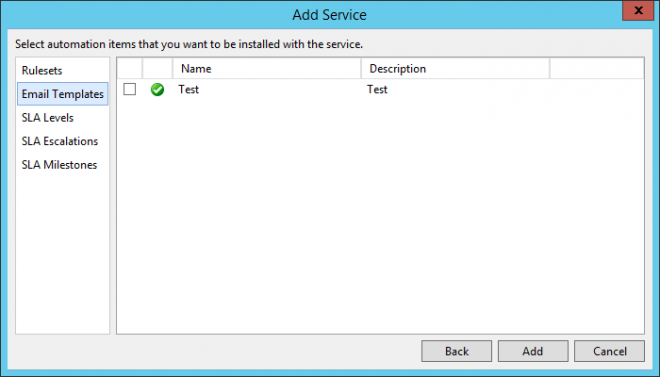Click the empty header right of Description
Image resolution: width=660 pixels, height=377 pixels.
coord(597,69)
